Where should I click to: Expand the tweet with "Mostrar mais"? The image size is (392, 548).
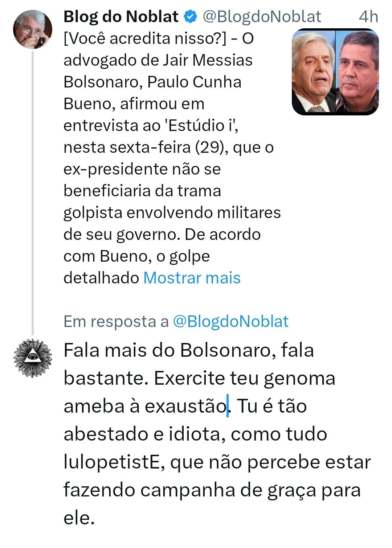point(192,278)
